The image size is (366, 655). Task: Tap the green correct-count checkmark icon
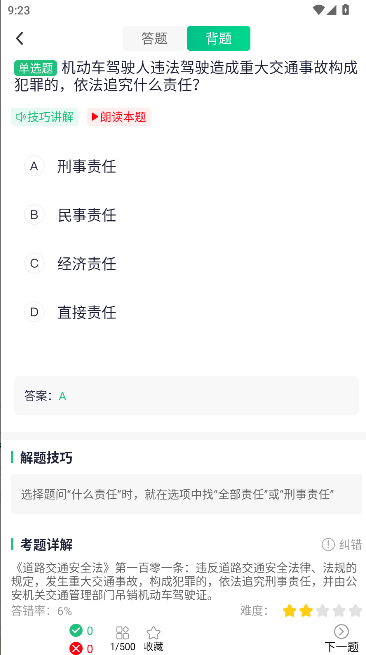click(x=76, y=630)
